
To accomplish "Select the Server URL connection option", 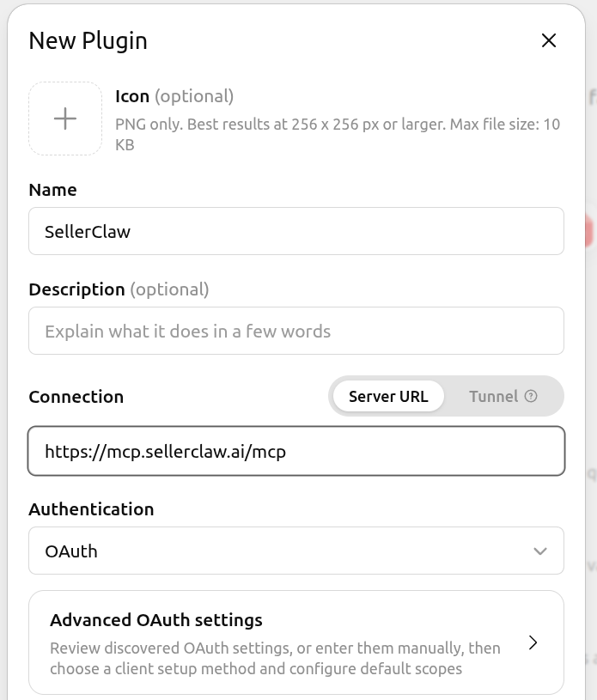I will 388,396.
